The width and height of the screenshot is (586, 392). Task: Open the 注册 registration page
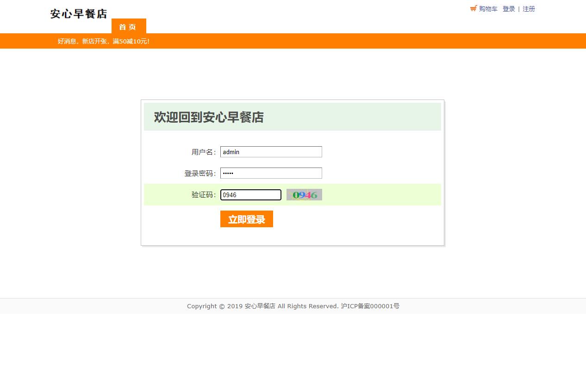529,9
